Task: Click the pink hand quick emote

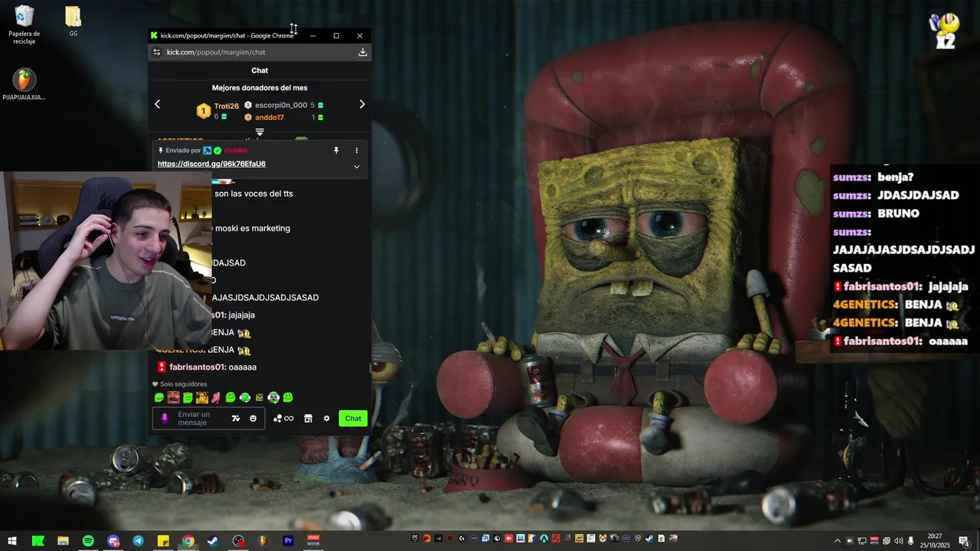Action: [x=216, y=397]
